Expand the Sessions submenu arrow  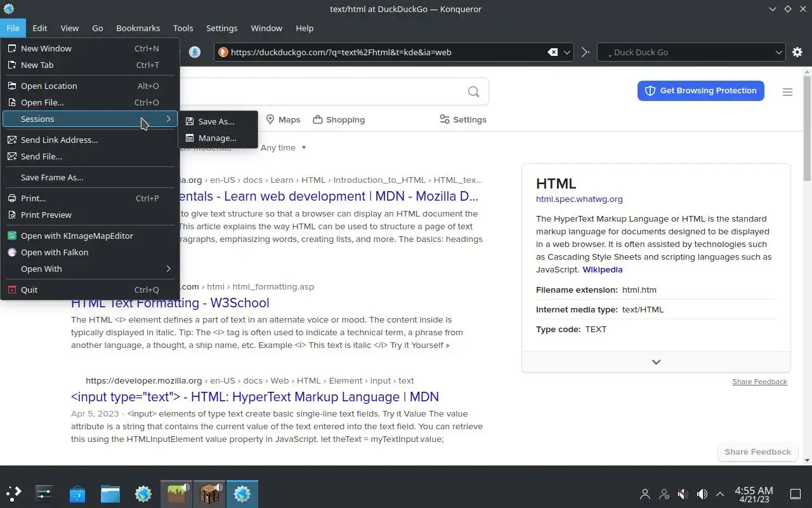click(168, 119)
